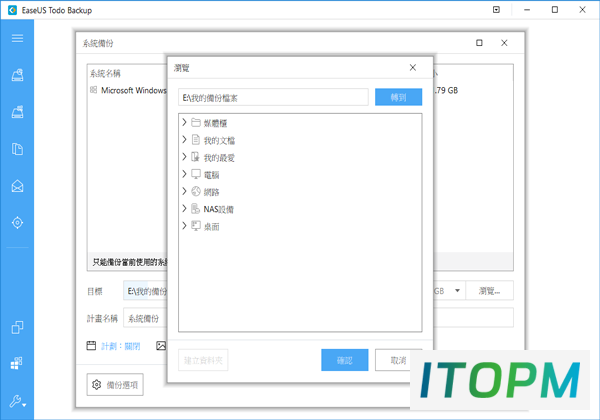This screenshot has height=420, width=600.
Task: Click the 轉到 go button
Action: pos(398,97)
